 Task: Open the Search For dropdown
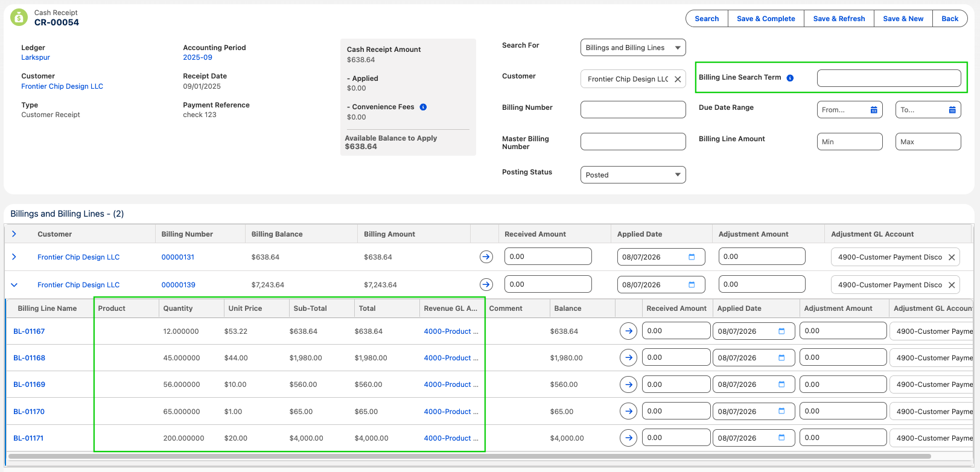(x=633, y=48)
